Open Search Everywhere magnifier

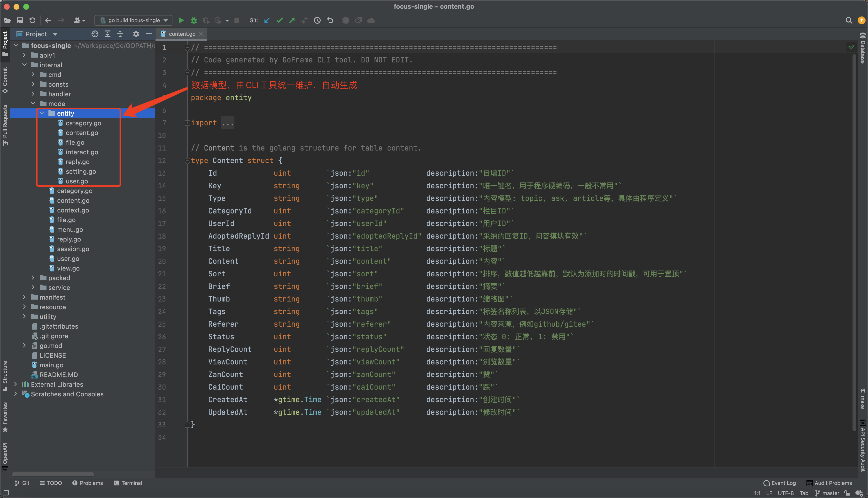[849, 20]
